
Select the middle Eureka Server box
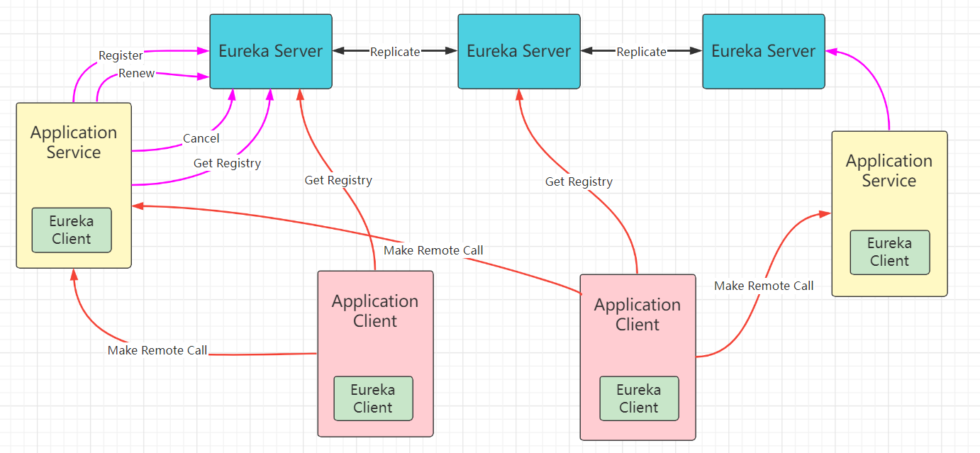click(x=519, y=51)
